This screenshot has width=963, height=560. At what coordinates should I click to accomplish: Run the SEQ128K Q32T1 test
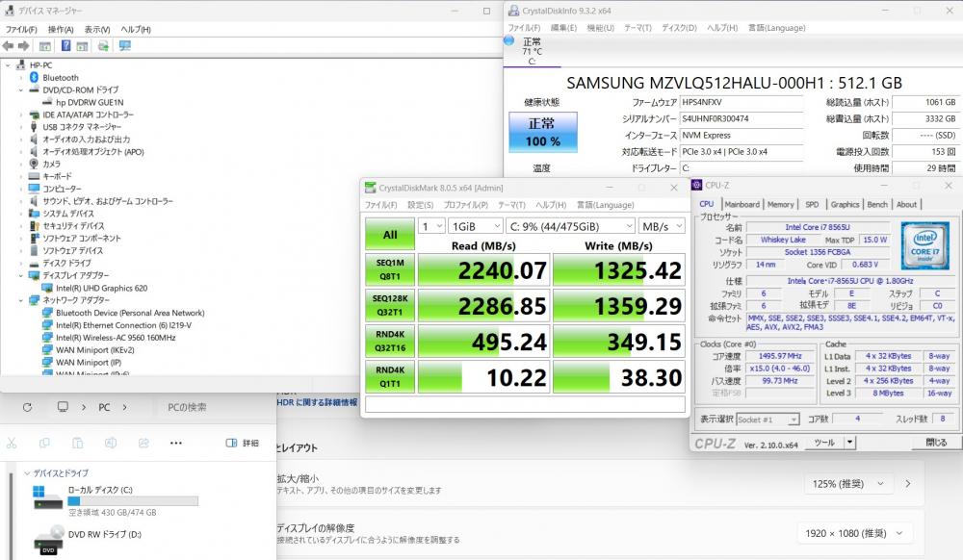[x=390, y=305]
